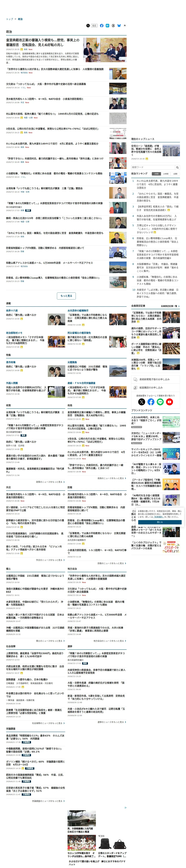Expand 防衛のニュースをもっと見る
Image resolution: width=186 pixels, height=868 pixels.
[x=112, y=563]
